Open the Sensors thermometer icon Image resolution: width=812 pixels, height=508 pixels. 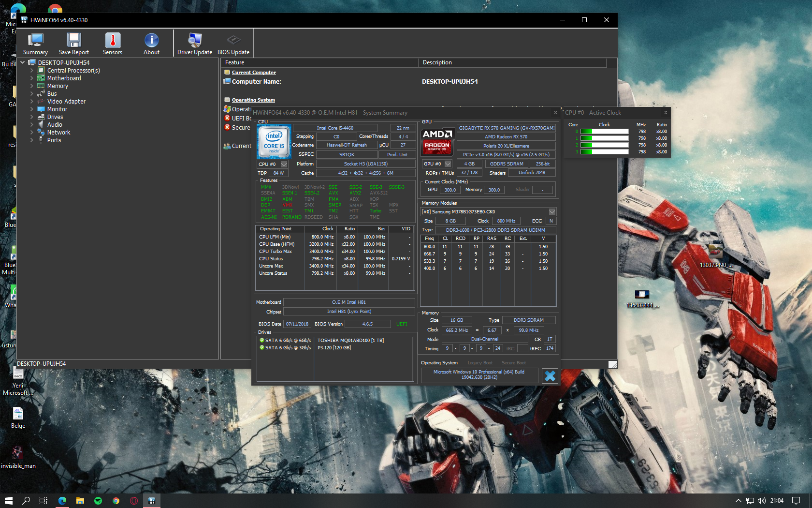113,44
